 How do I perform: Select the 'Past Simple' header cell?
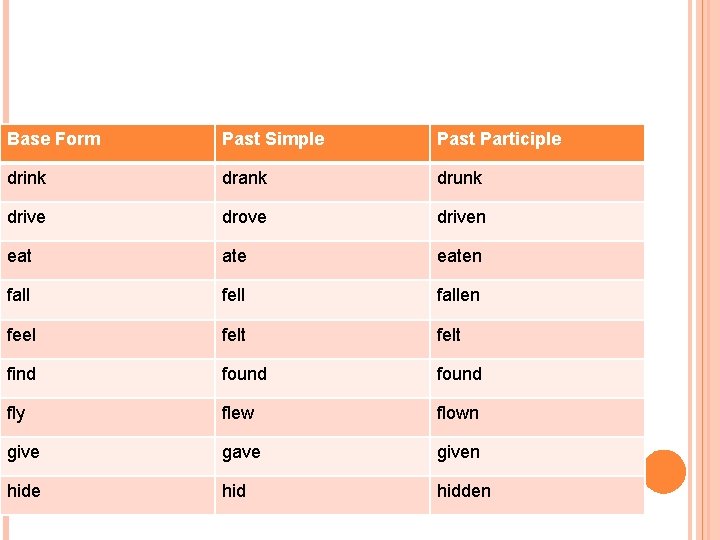[273, 140]
